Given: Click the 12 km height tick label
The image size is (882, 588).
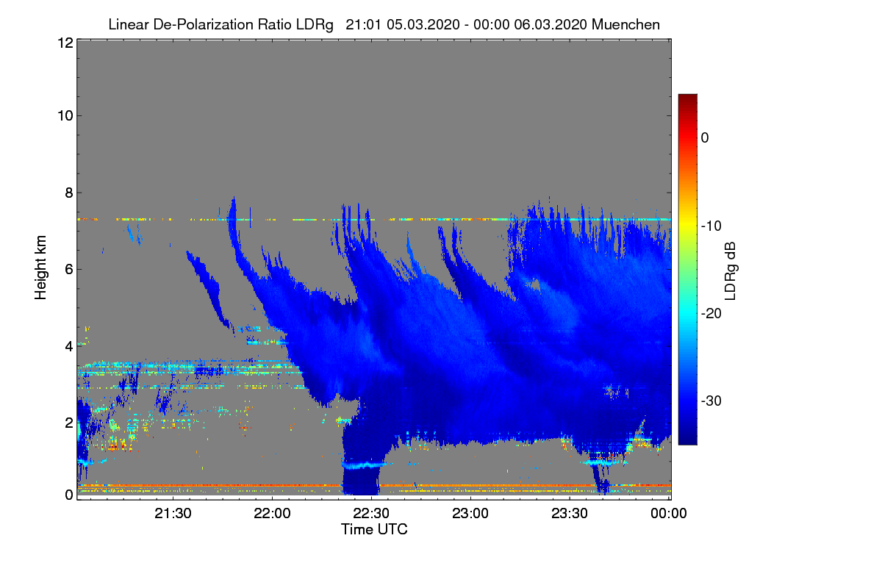Looking at the screenshot, I should click(x=65, y=43).
